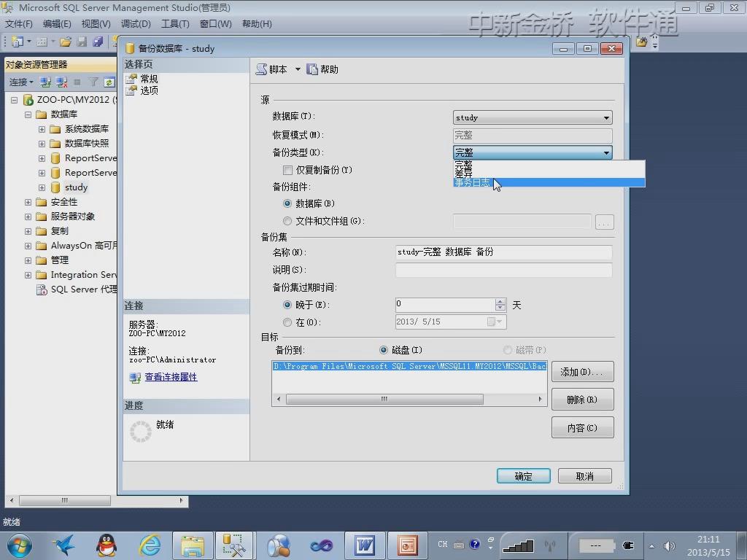The height and width of the screenshot is (560, 747).
Task: Open the 调试(D) menu
Action: pyautogui.click(x=135, y=24)
